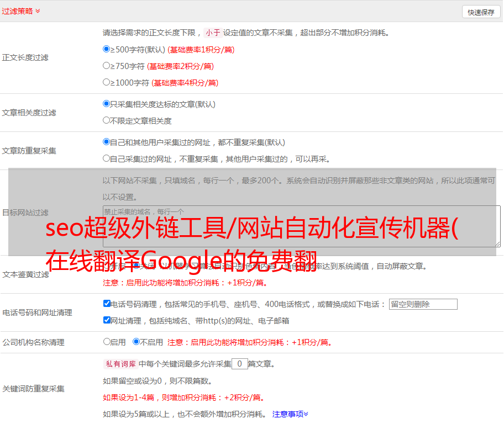Click the red text 基础费率4积分/篇

point(185,83)
